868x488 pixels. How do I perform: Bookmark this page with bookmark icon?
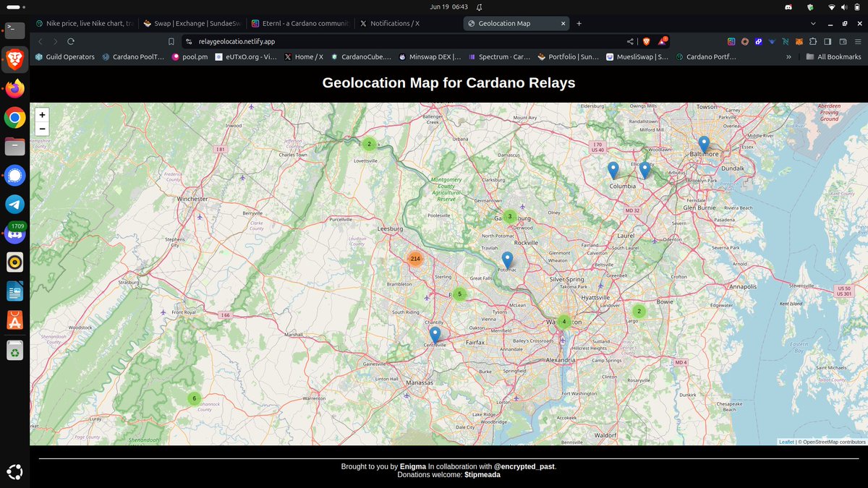171,41
